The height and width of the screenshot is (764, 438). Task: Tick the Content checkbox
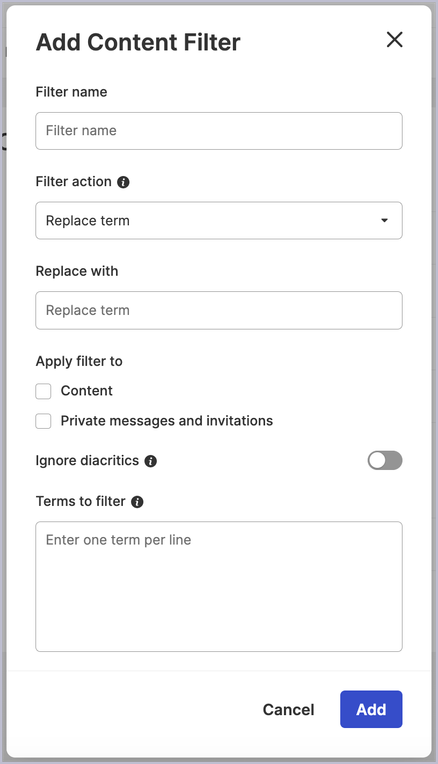43,391
